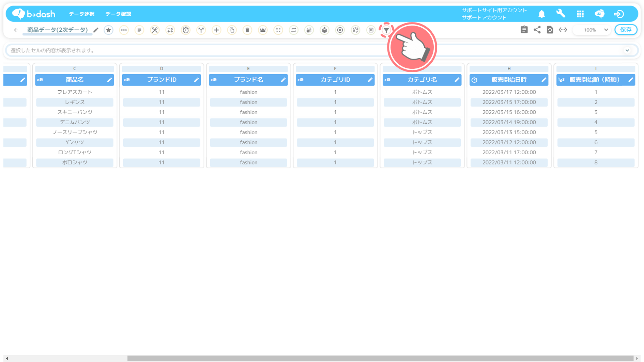644x362 pixels.
Task: Select the 商品データ(2次データ) file title
Action: pyautogui.click(x=57, y=30)
